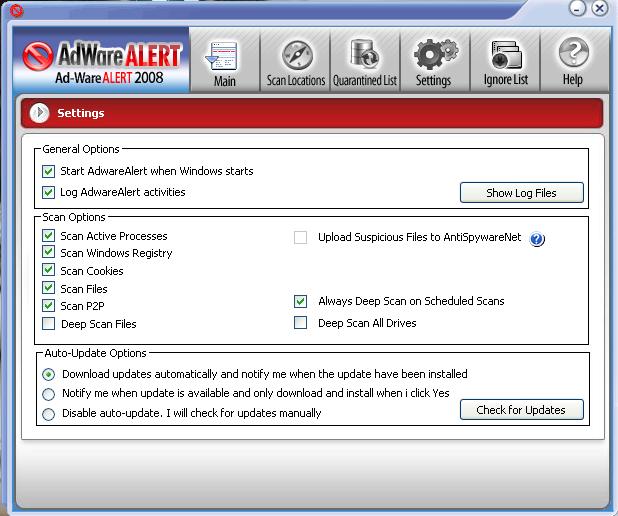Select Disable auto-update option
Screen dimensions: 618x516
48,414
